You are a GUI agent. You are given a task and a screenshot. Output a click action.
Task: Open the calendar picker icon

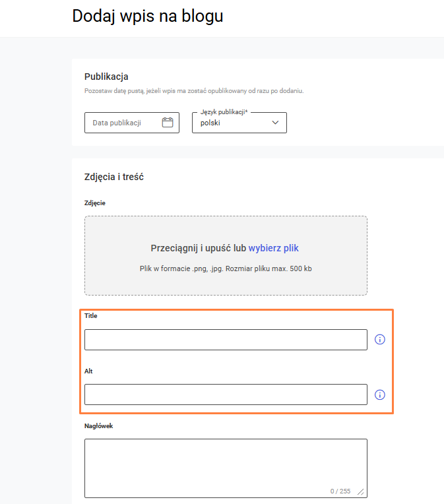[x=168, y=123]
